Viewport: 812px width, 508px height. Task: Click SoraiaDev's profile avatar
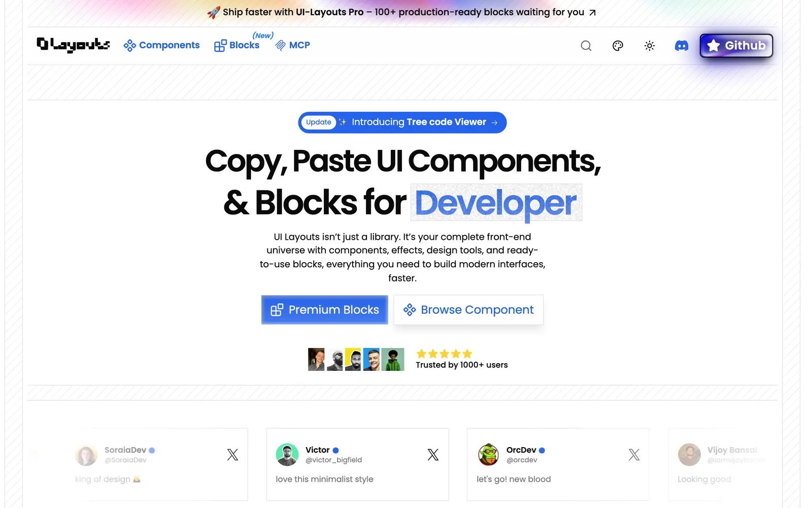(x=86, y=455)
